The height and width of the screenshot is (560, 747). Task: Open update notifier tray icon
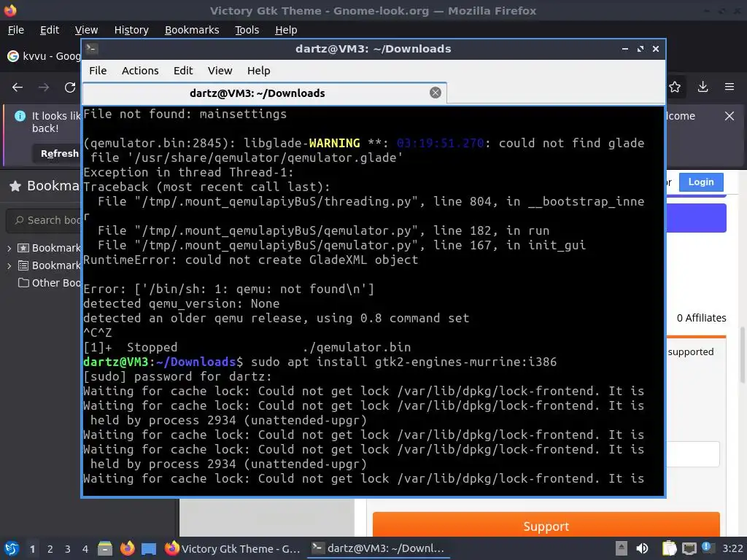pos(708,548)
